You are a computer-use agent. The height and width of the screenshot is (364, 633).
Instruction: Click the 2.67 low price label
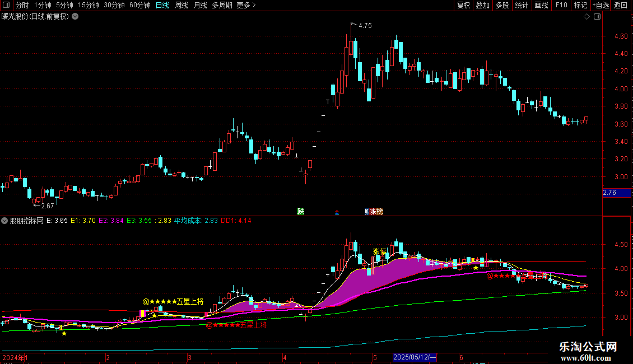click(x=47, y=206)
